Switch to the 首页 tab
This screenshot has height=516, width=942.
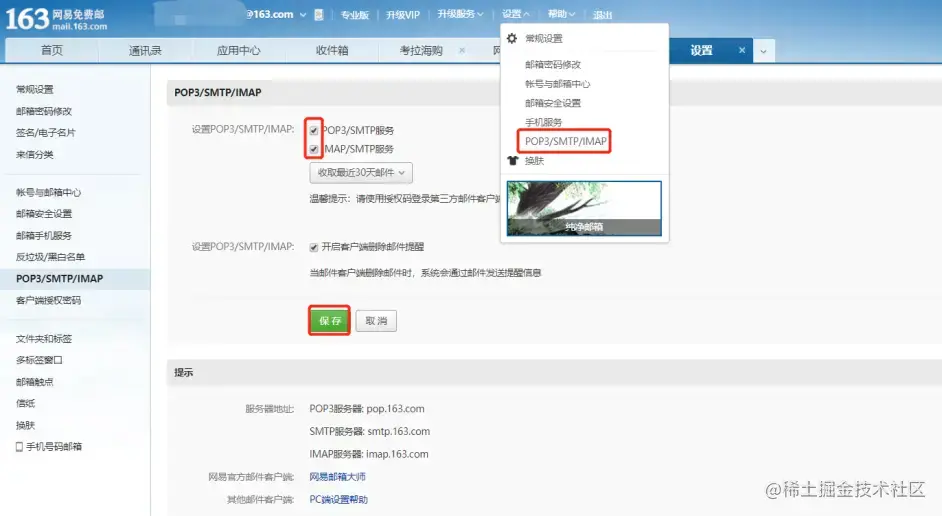52,50
